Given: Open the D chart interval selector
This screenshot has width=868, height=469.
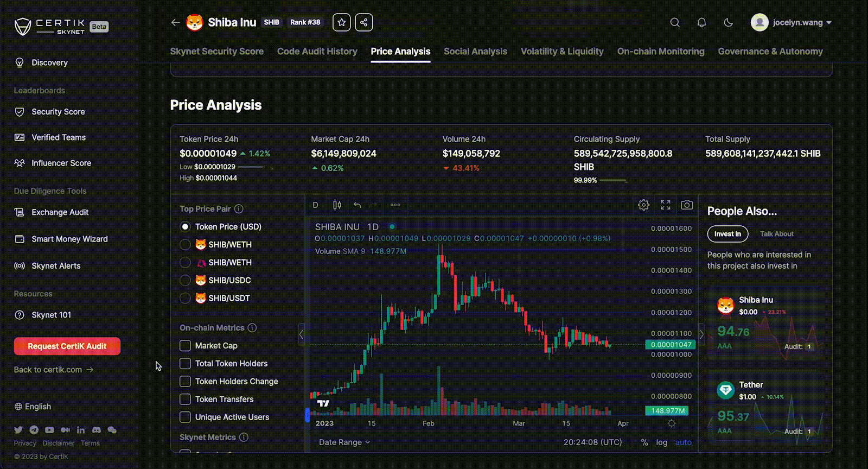Looking at the screenshot, I should pos(315,205).
